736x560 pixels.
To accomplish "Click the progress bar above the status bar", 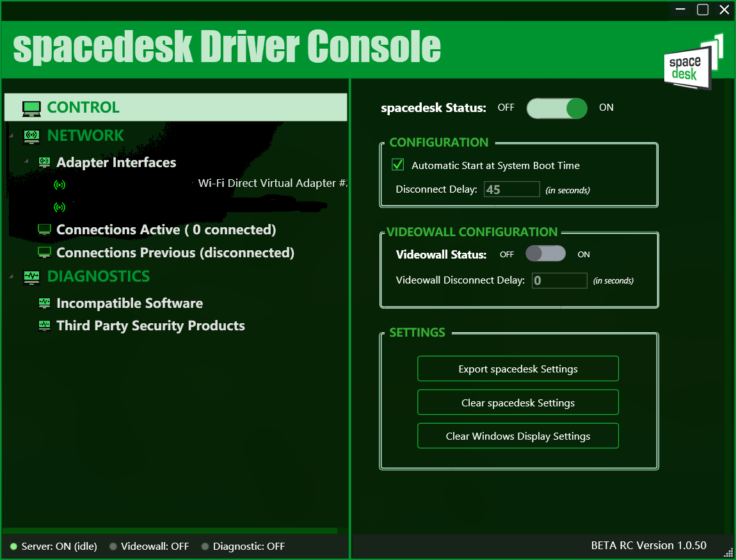I will (x=170, y=531).
